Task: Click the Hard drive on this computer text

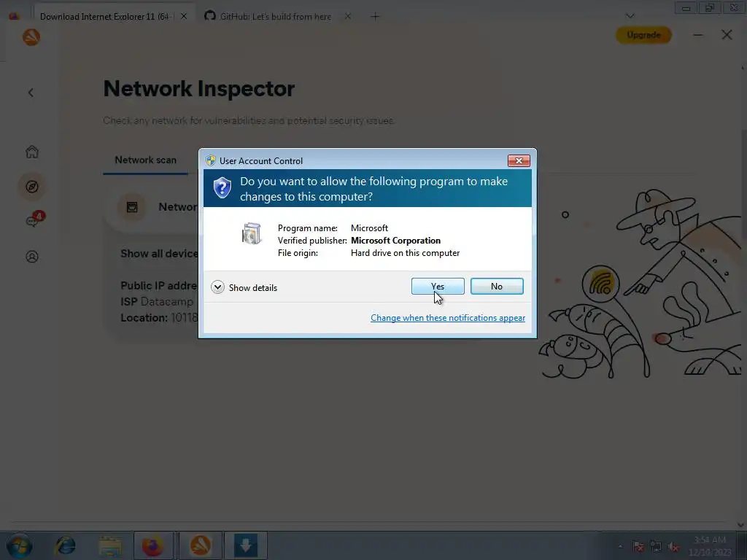Action: tap(405, 253)
